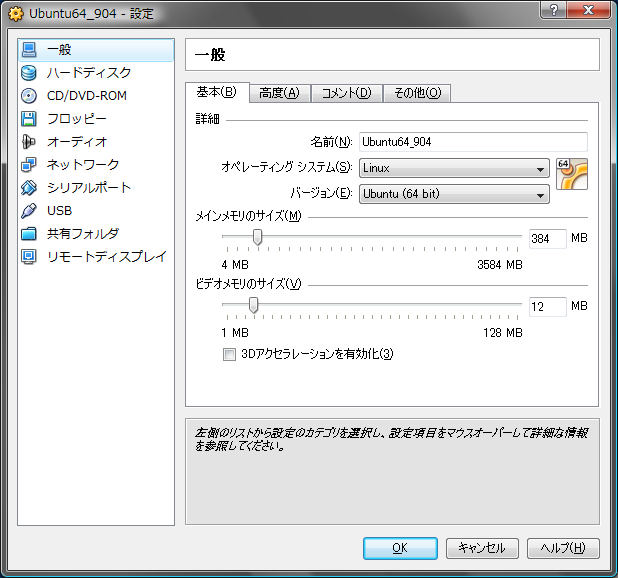Image resolution: width=618 pixels, height=578 pixels.
Task: Click the フロッピー floppy disk icon
Action: (29, 119)
